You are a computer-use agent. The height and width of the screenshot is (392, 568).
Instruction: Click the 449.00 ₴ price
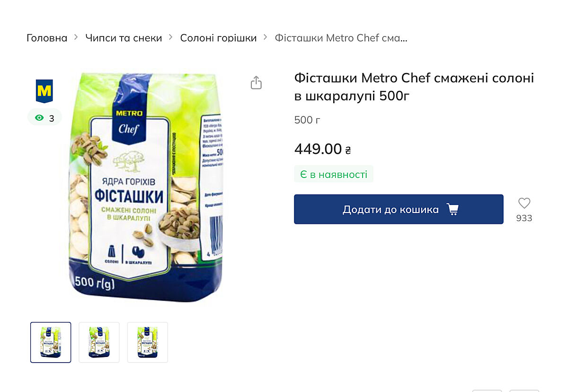coord(323,149)
